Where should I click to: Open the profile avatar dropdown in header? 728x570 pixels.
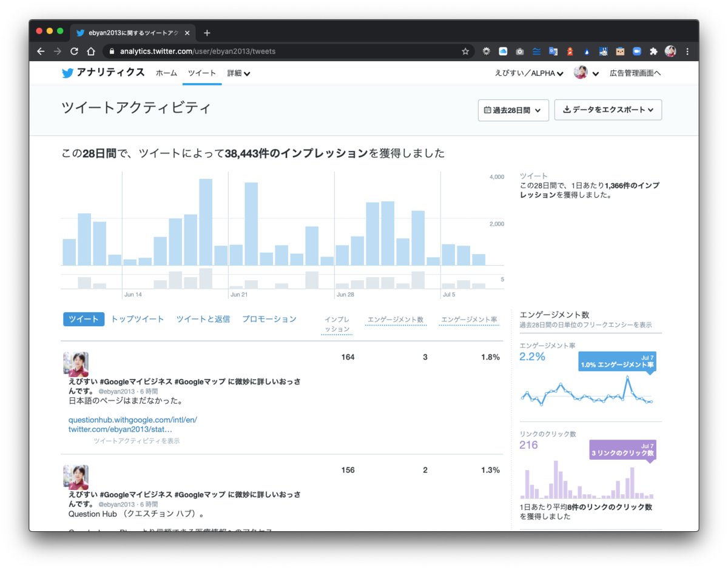(x=586, y=73)
